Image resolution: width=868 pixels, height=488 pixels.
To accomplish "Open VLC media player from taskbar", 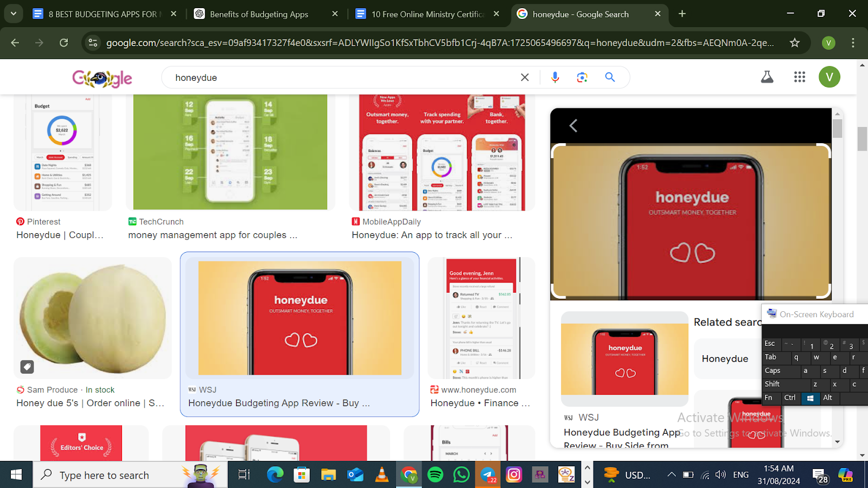I will point(382,475).
